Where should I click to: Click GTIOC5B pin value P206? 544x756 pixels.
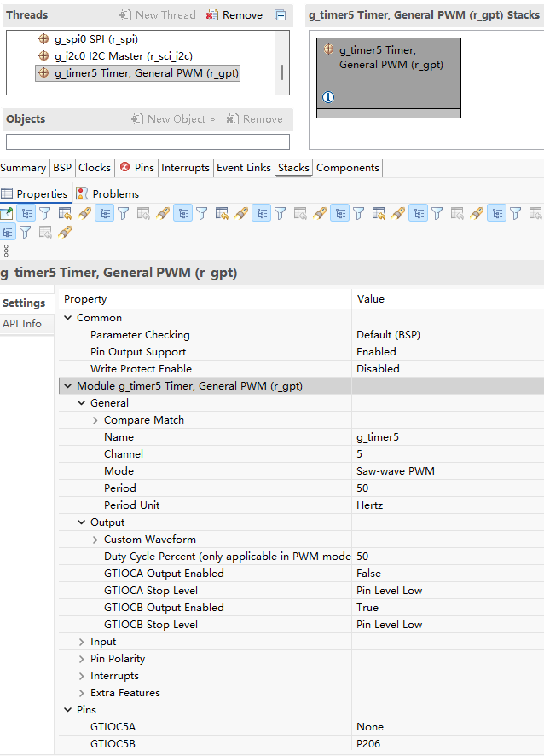point(368,744)
